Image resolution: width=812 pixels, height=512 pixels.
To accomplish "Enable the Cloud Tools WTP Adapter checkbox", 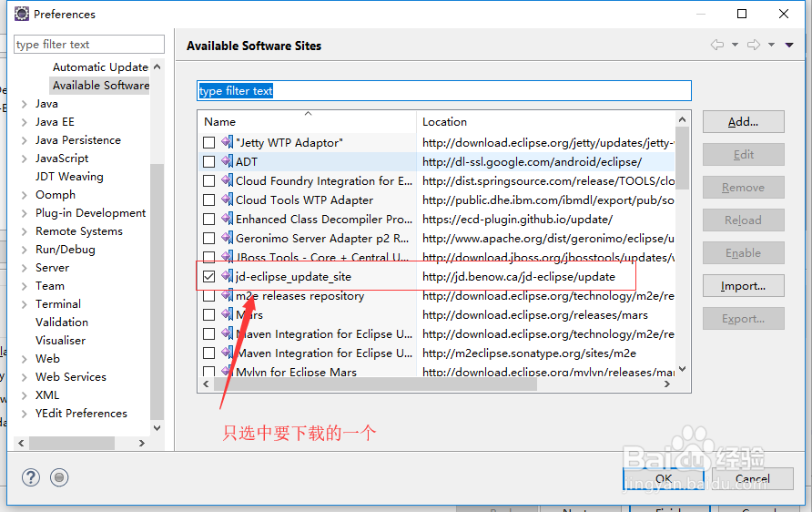I will [x=208, y=200].
